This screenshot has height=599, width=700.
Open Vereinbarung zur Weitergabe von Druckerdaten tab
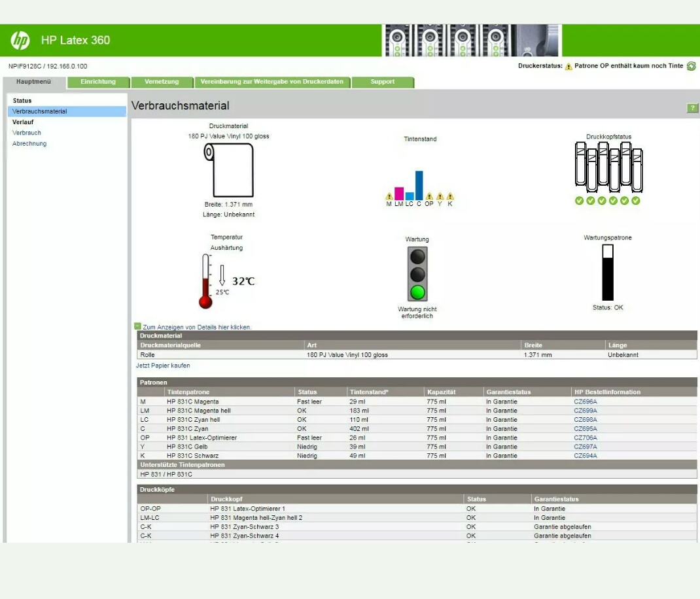tap(272, 82)
